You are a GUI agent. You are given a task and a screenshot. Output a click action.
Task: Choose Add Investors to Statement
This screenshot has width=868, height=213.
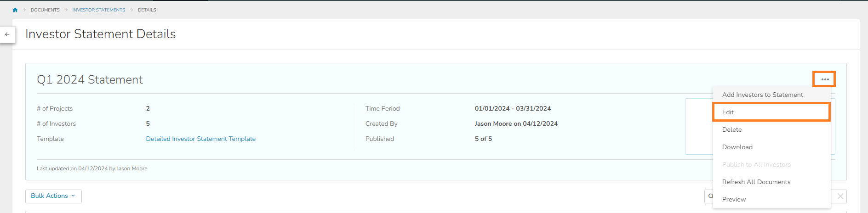pyautogui.click(x=771, y=95)
